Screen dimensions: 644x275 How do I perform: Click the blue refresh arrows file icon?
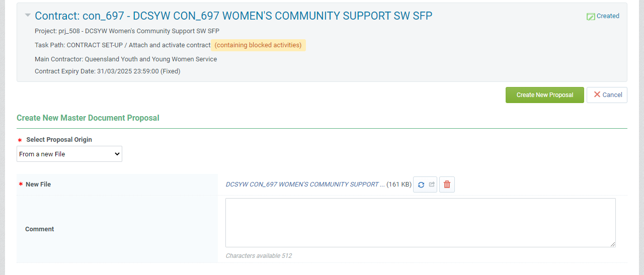(421, 185)
